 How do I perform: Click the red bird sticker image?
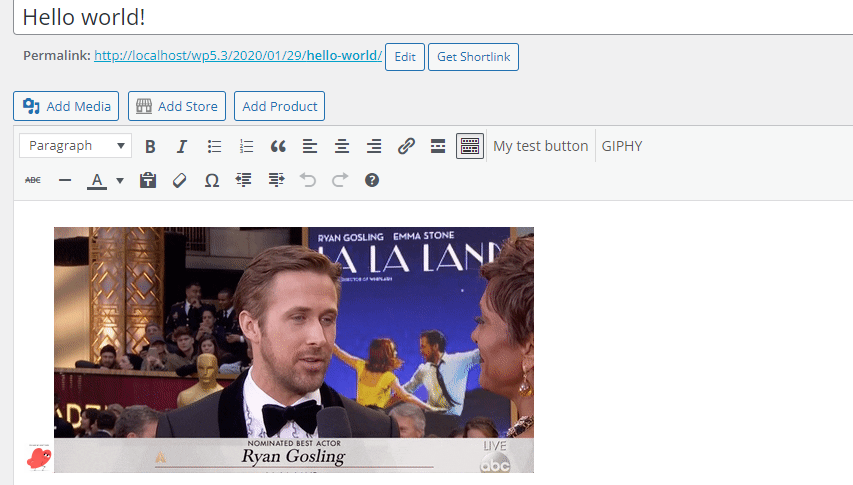pyautogui.click(x=39, y=457)
